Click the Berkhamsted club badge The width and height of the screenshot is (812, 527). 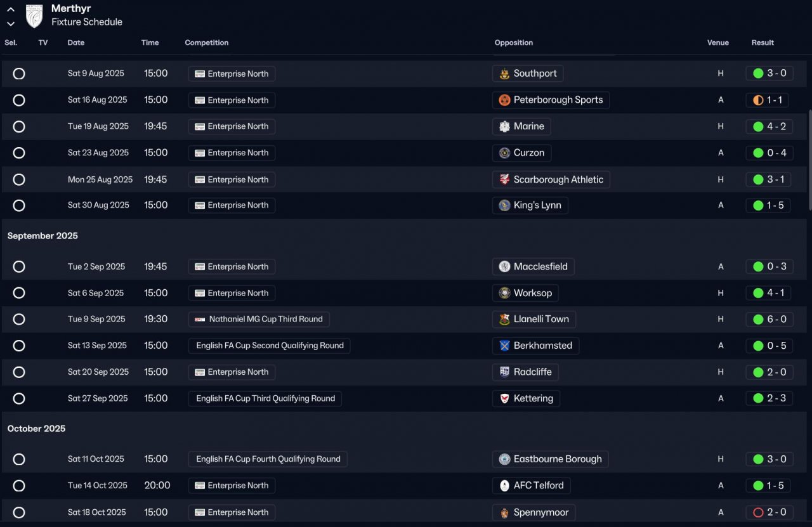[x=504, y=346]
